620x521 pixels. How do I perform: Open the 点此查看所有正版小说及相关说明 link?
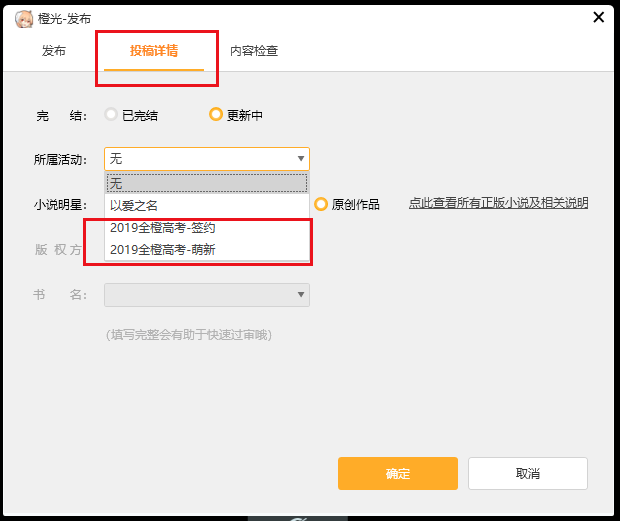click(498, 203)
